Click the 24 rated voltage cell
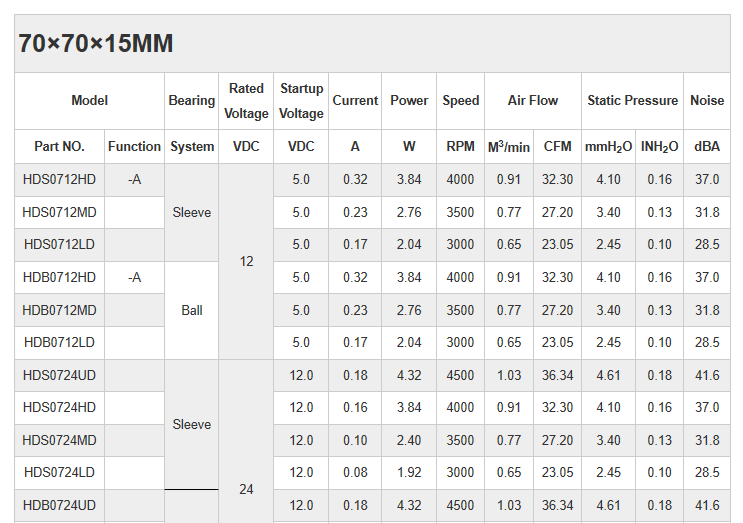 pos(246,490)
